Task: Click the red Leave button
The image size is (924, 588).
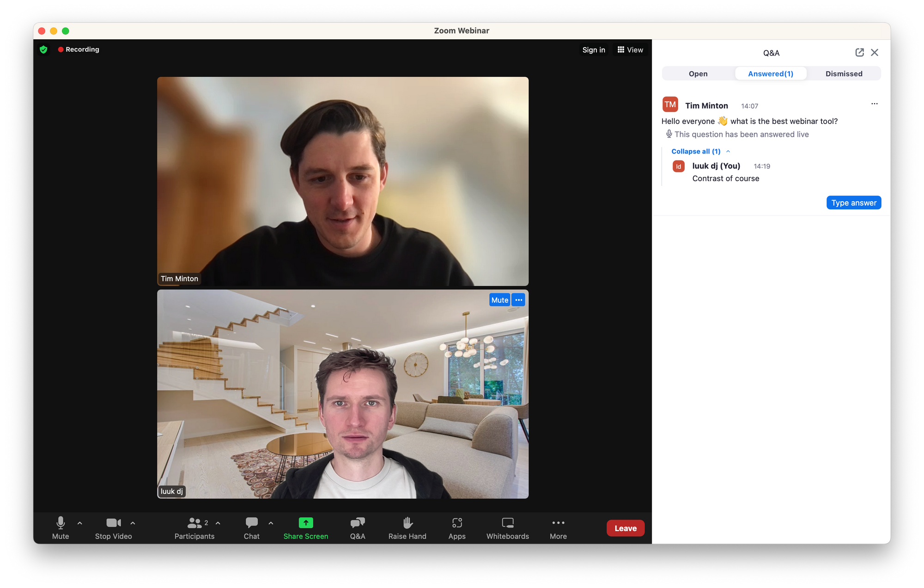Action: (626, 528)
